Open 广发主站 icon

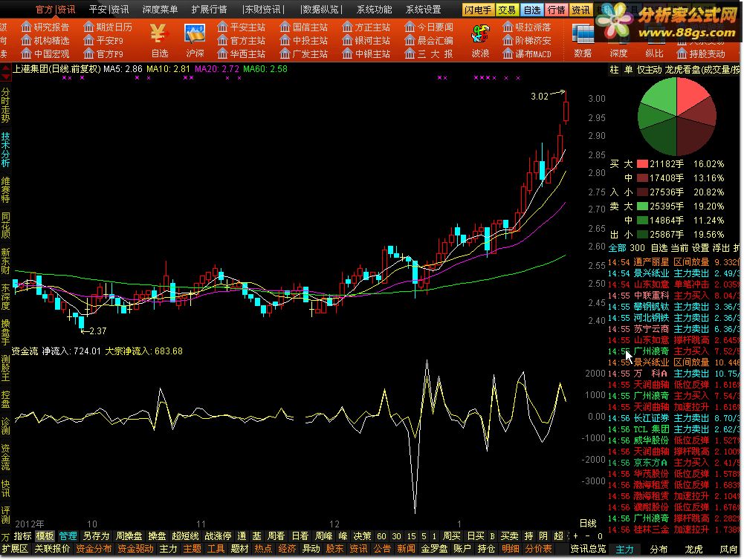coord(304,53)
